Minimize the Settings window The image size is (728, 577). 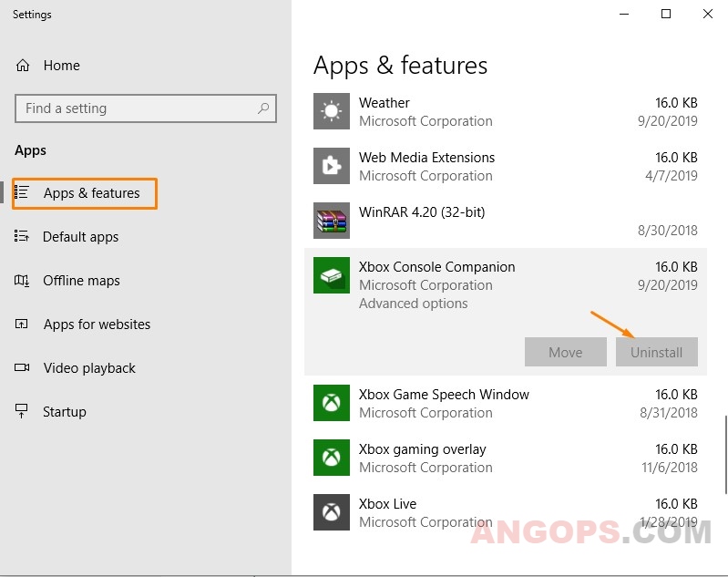coord(624,14)
